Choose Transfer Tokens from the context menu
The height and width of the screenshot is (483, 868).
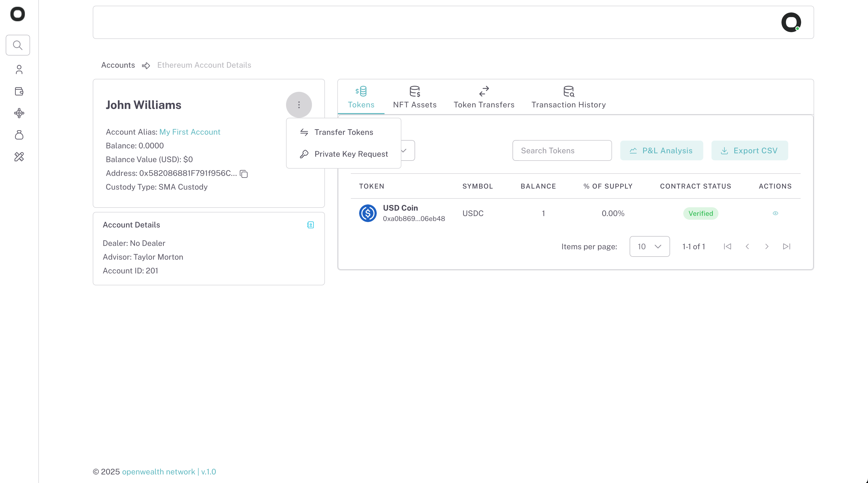click(x=344, y=132)
